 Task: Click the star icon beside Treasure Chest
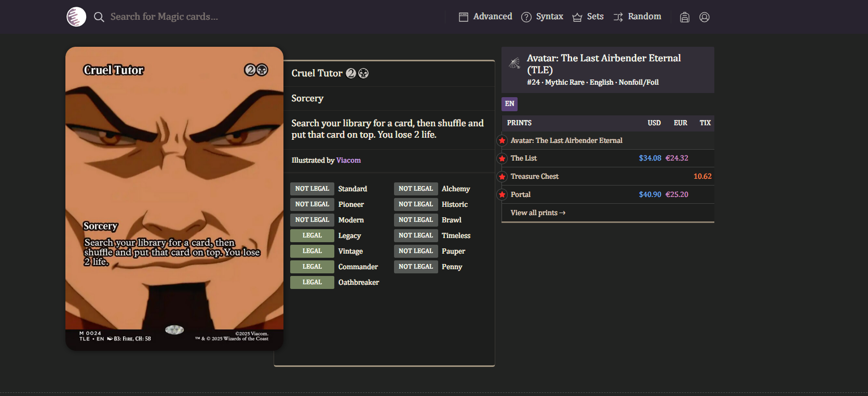coord(502,177)
